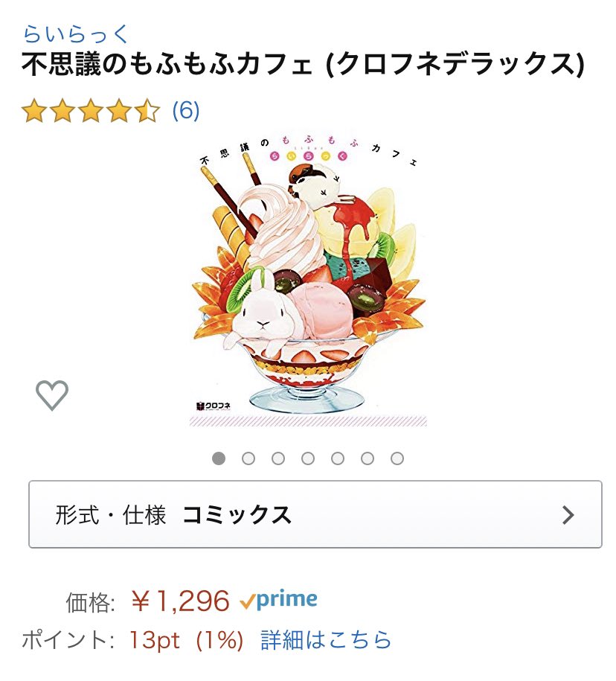Select the third image carousel dot
This screenshot has width=616, height=681.
pos(278,458)
